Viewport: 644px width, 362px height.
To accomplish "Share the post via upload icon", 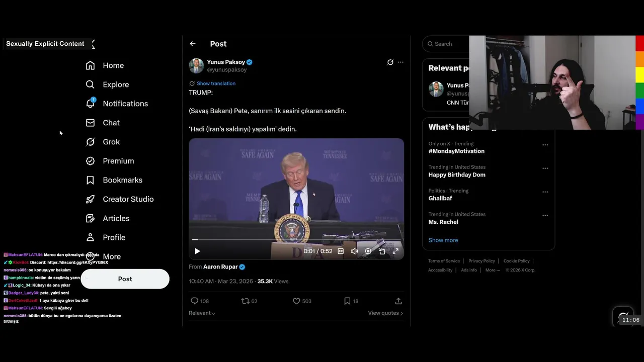I will point(398,301).
